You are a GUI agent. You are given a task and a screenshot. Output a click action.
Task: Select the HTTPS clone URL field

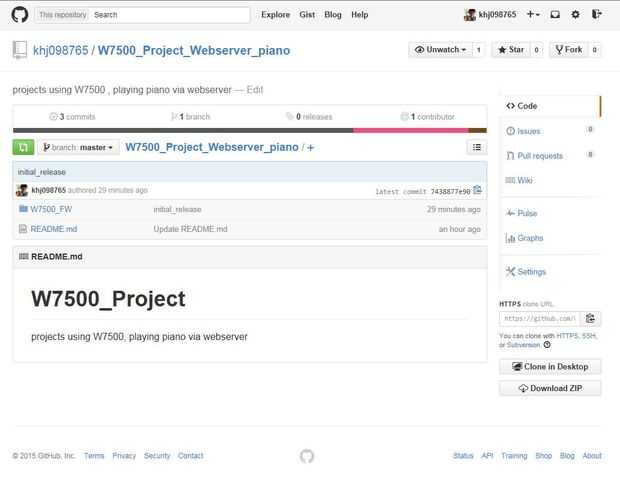click(540, 318)
